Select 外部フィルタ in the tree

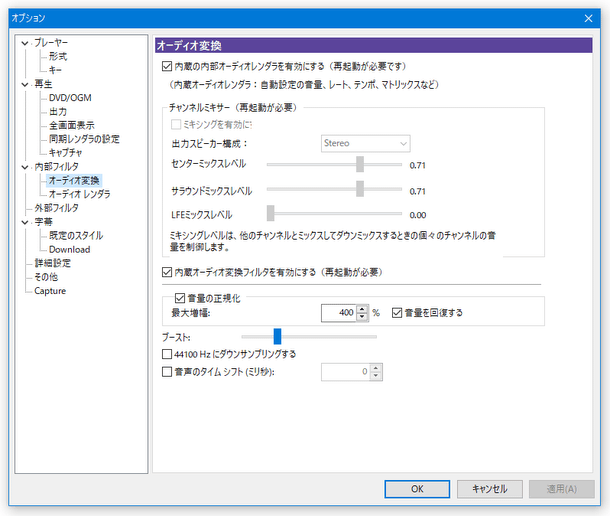coord(56,208)
